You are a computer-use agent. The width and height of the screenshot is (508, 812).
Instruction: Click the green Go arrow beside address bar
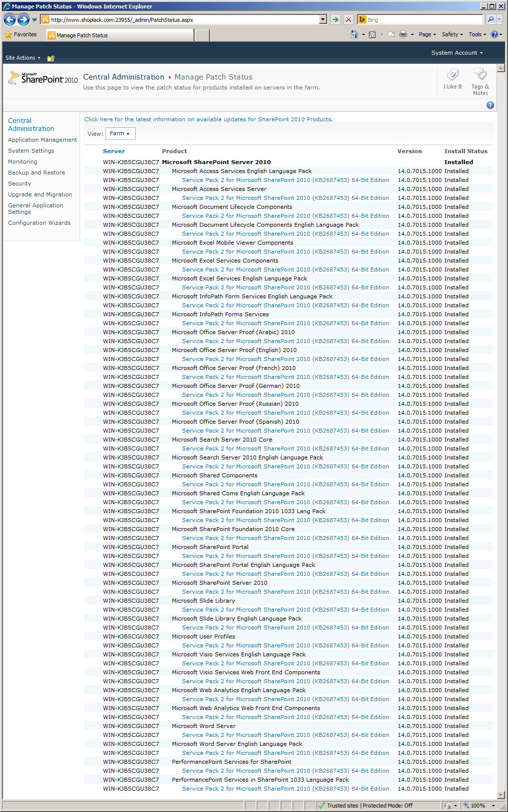336,19
